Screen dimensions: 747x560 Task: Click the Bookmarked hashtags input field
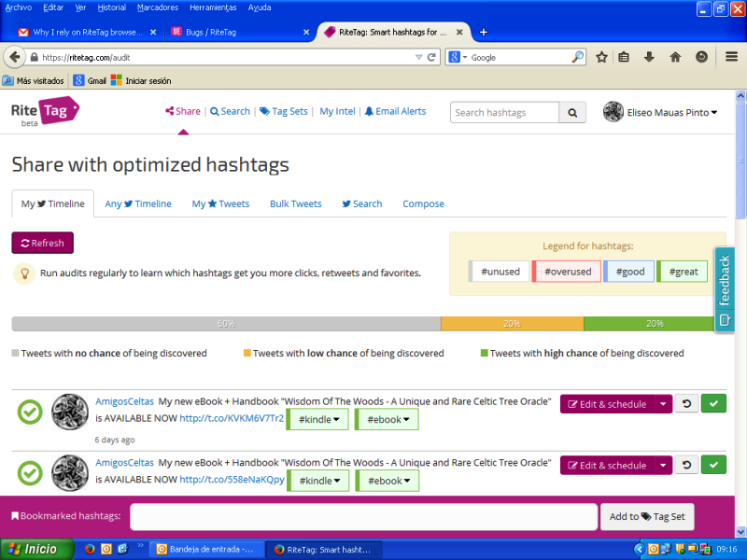(x=363, y=517)
